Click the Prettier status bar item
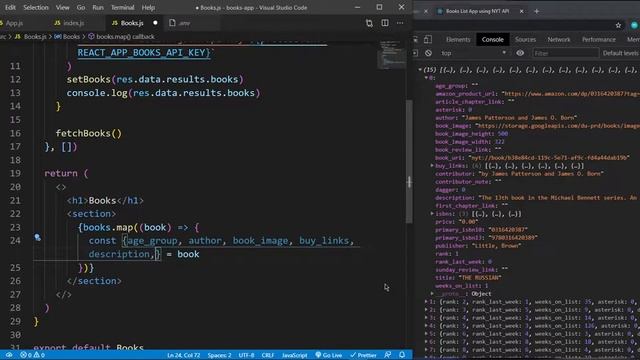This screenshot has width=640, height=360. 363,355
